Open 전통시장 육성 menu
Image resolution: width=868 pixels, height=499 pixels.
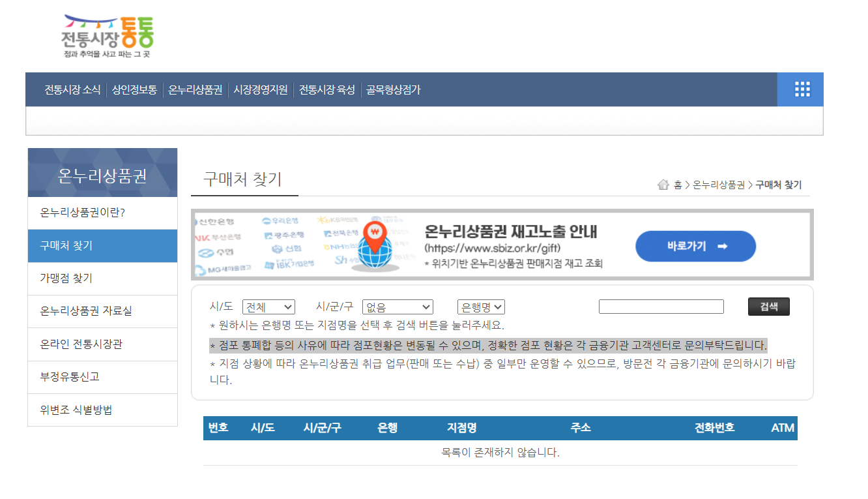[327, 90]
